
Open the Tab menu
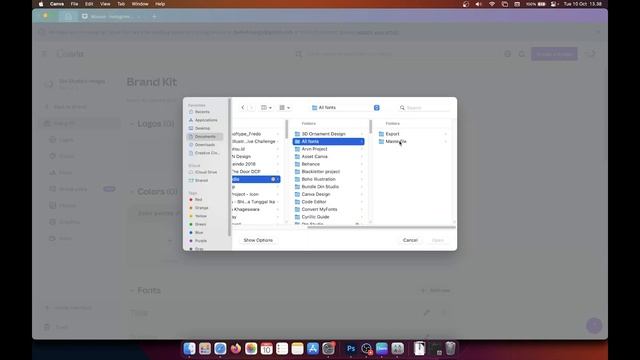pyautogui.click(x=121, y=4)
